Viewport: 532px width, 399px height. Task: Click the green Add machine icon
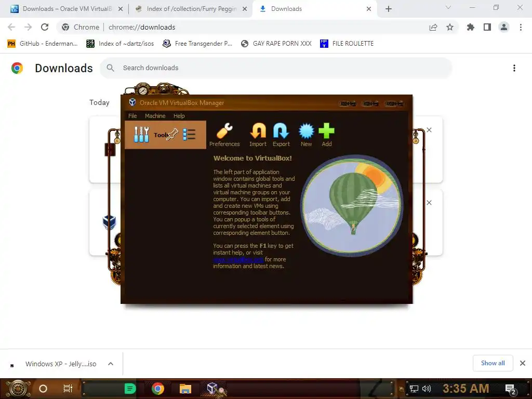click(326, 135)
